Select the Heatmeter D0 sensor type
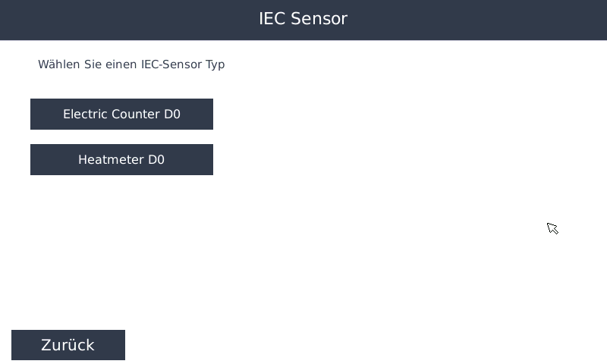The image size is (607, 364). [x=121, y=160]
